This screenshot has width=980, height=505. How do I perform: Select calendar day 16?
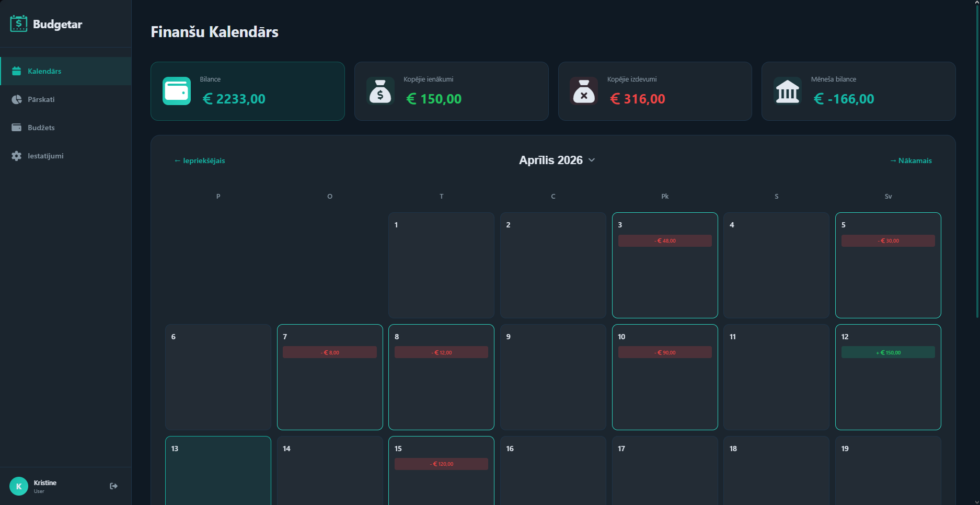(x=553, y=470)
